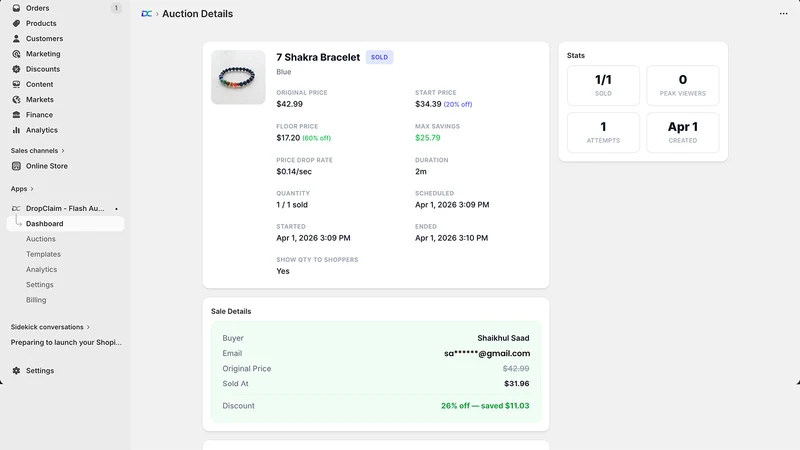Click the DC logo in breadcrumb

[146, 14]
